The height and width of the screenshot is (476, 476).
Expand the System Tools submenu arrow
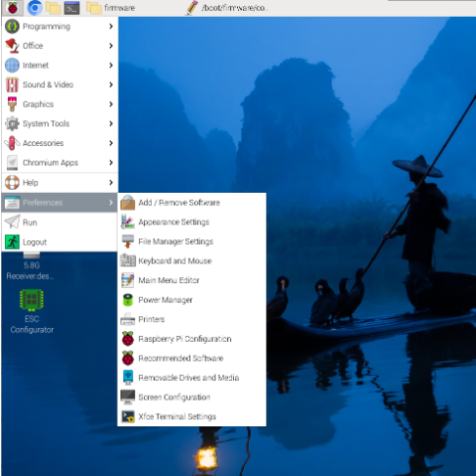pos(111,123)
